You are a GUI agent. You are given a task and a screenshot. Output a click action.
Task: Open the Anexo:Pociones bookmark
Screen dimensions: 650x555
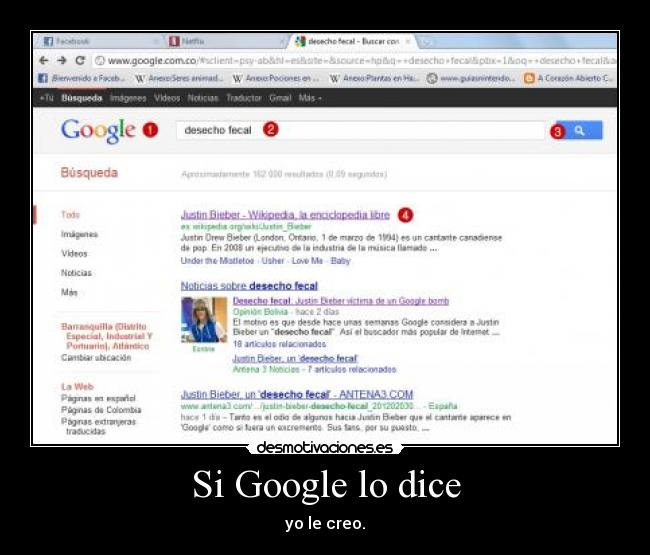click(276, 78)
